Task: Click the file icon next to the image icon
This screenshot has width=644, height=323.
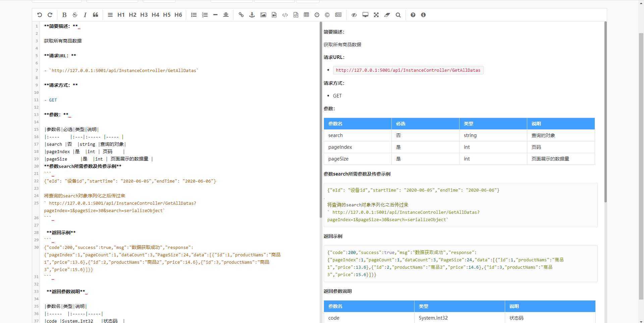Action: 274,15
